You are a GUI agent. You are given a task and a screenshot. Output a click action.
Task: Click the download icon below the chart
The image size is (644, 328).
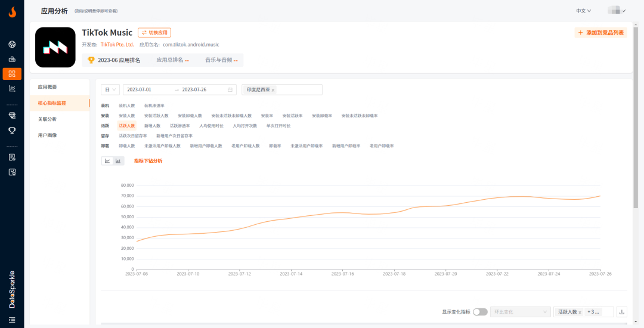tap(622, 312)
